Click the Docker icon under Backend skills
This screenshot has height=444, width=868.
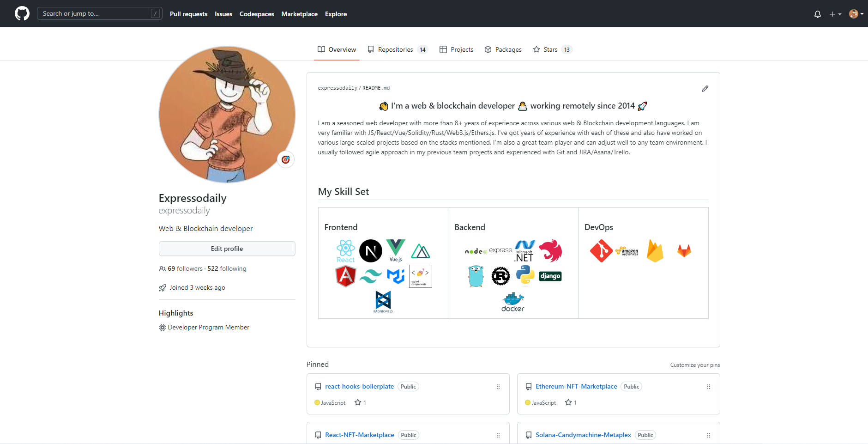(x=513, y=300)
